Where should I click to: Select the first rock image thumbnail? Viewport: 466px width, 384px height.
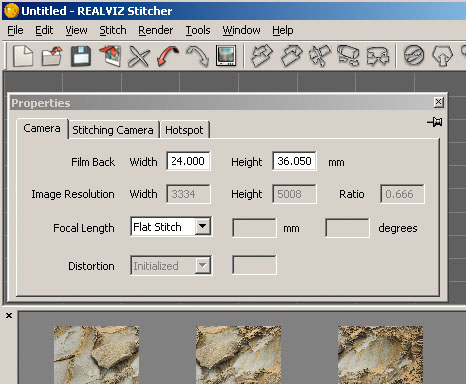tap(97, 355)
